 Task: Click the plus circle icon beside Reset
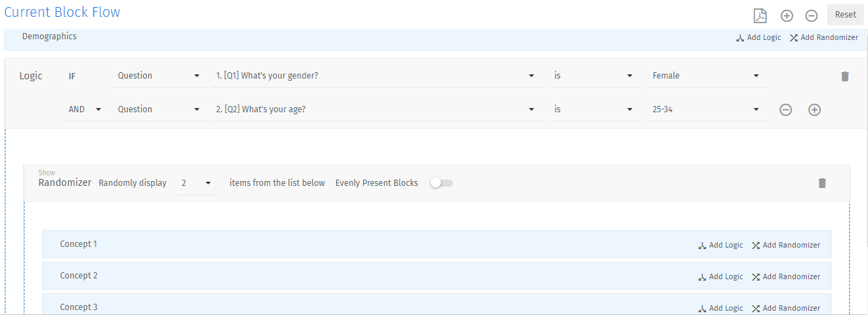(787, 15)
